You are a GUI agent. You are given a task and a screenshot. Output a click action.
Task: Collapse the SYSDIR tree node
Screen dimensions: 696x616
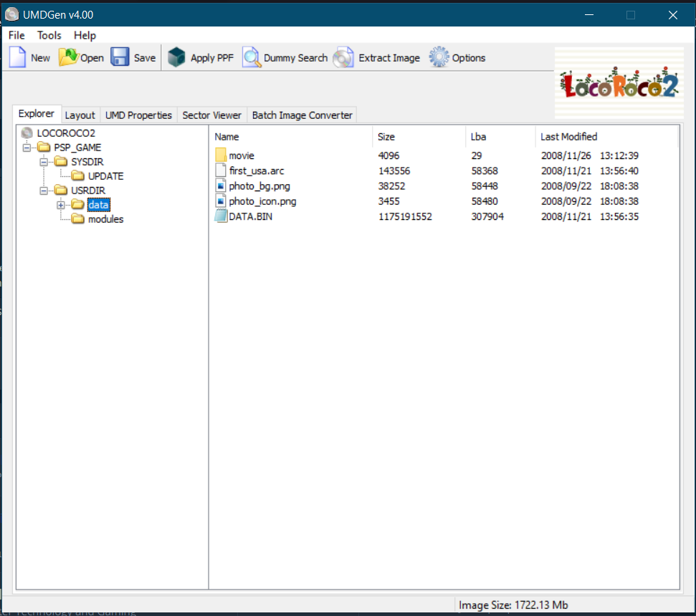point(44,162)
